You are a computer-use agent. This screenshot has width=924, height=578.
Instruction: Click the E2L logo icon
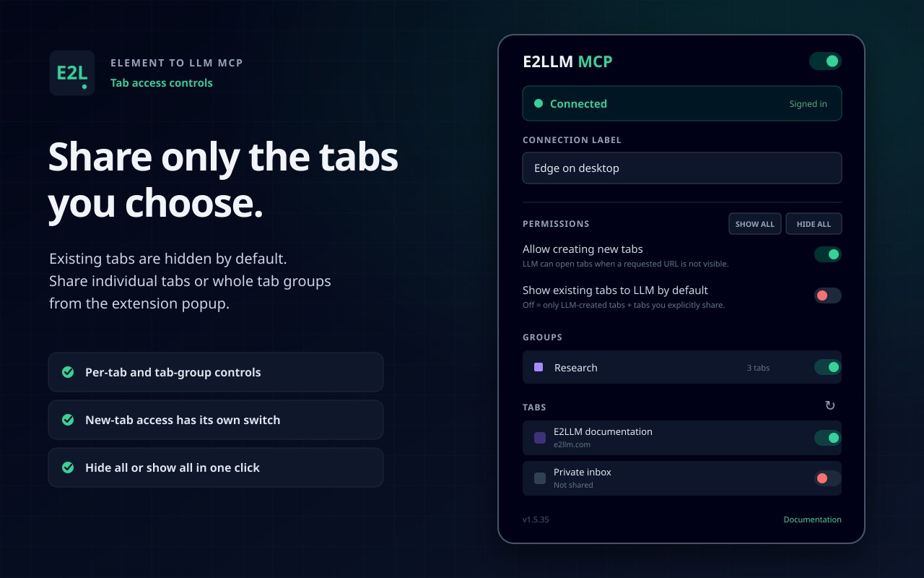(72, 73)
